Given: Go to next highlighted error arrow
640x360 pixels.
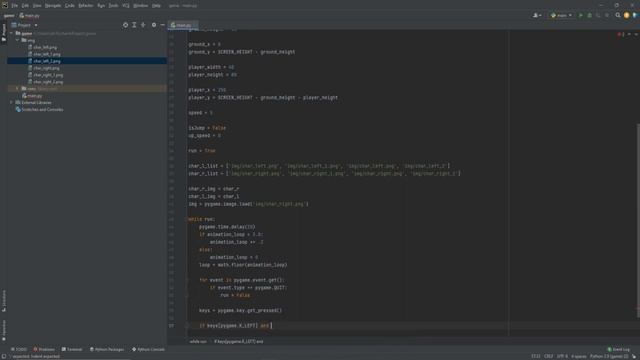Looking at the screenshot, I should pos(636,34).
